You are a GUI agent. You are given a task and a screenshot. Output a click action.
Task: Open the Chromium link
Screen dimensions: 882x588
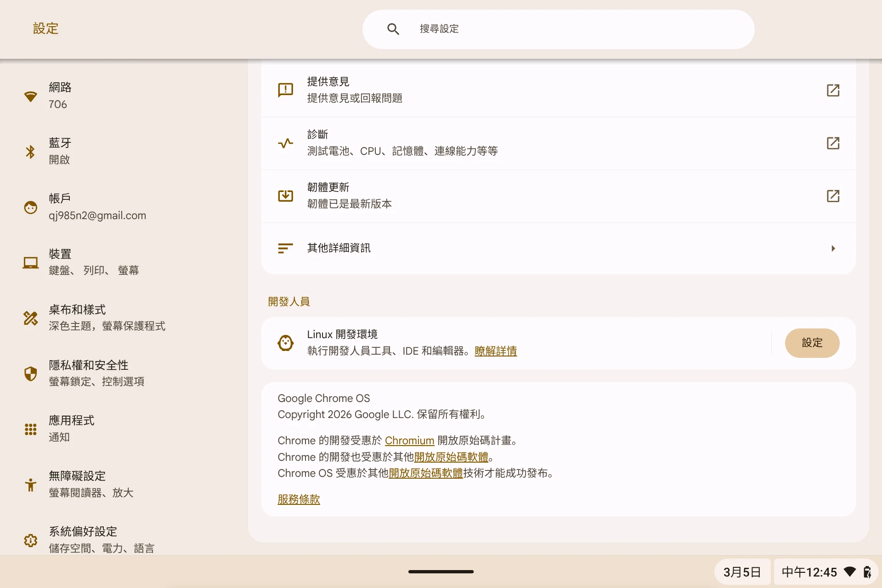tap(409, 441)
